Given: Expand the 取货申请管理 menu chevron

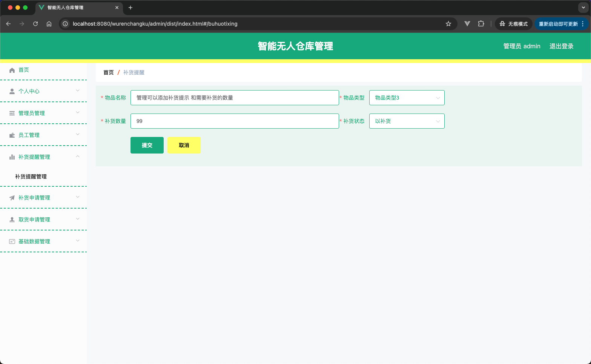Looking at the screenshot, I should point(78,219).
